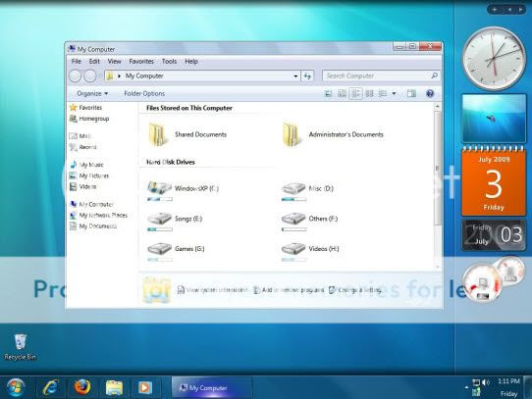This screenshot has height=399, width=532.
Task: Click Add or remove programs link
Action: (x=290, y=290)
